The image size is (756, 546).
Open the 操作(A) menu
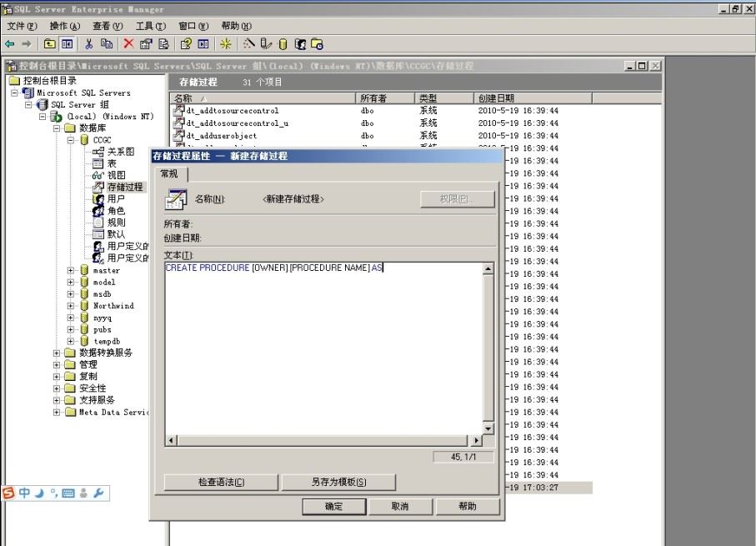click(x=65, y=26)
